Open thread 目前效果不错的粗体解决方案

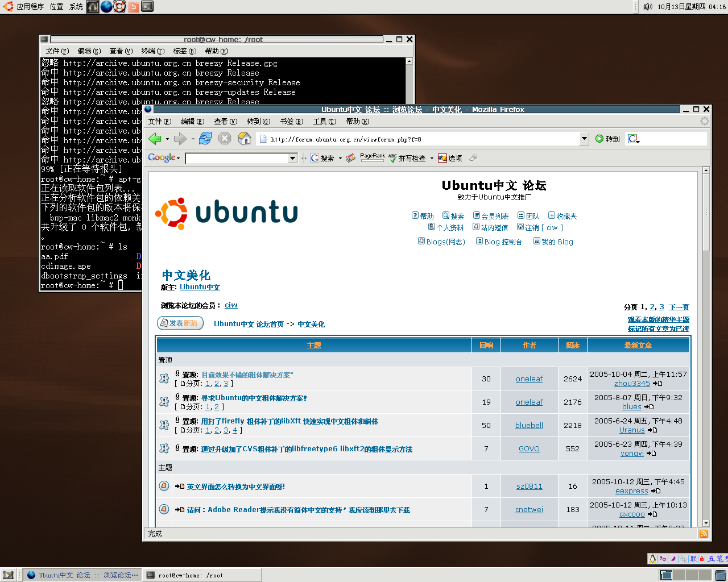(x=247, y=375)
